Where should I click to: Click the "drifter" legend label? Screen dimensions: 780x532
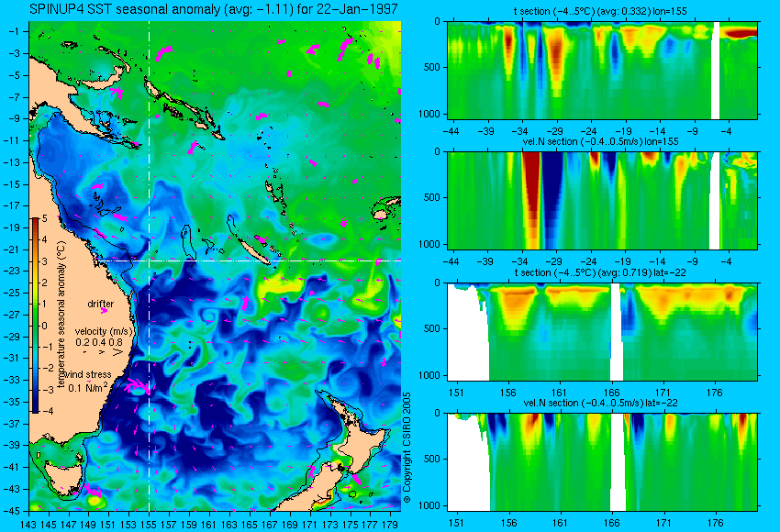[101, 304]
